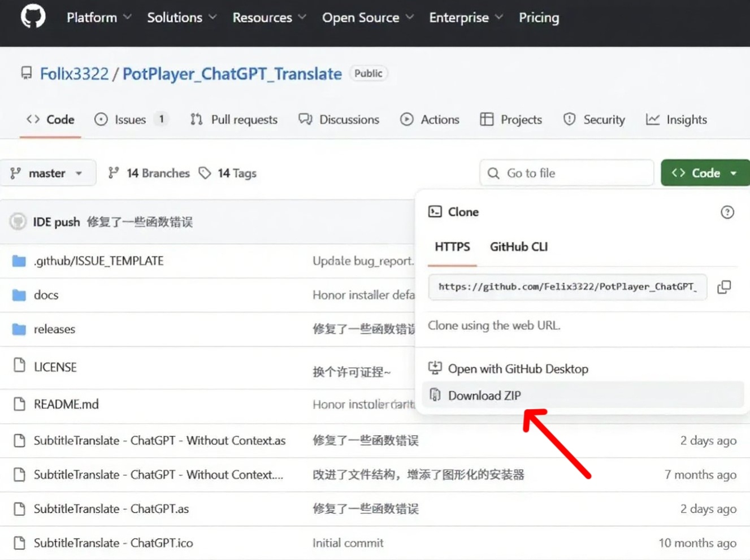Click the Issues circle-dot icon
The image size is (750, 560).
[x=101, y=119]
